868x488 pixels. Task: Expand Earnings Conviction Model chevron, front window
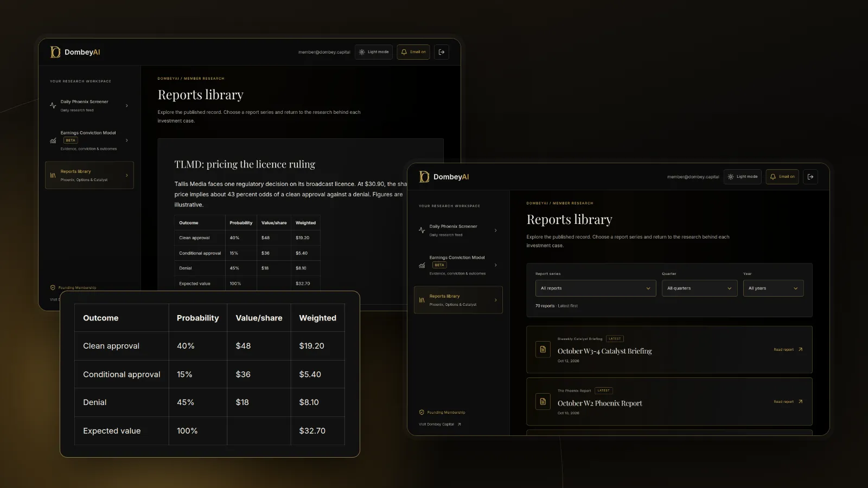coord(496,265)
